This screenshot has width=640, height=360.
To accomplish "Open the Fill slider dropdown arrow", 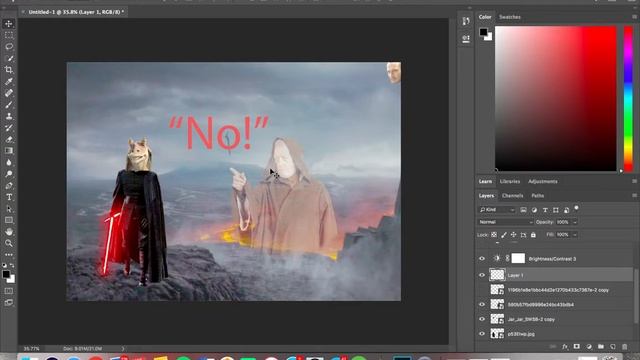I will tap(575, 235).
